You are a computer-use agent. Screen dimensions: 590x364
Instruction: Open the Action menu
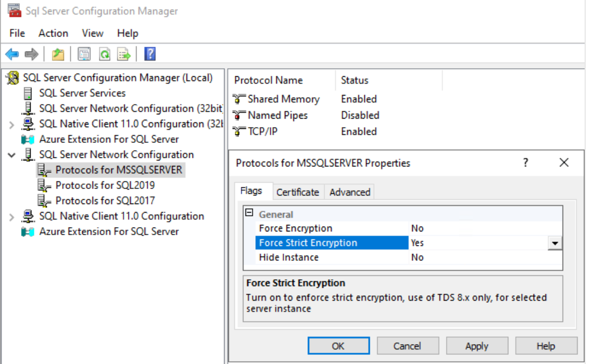coord(53,33)
